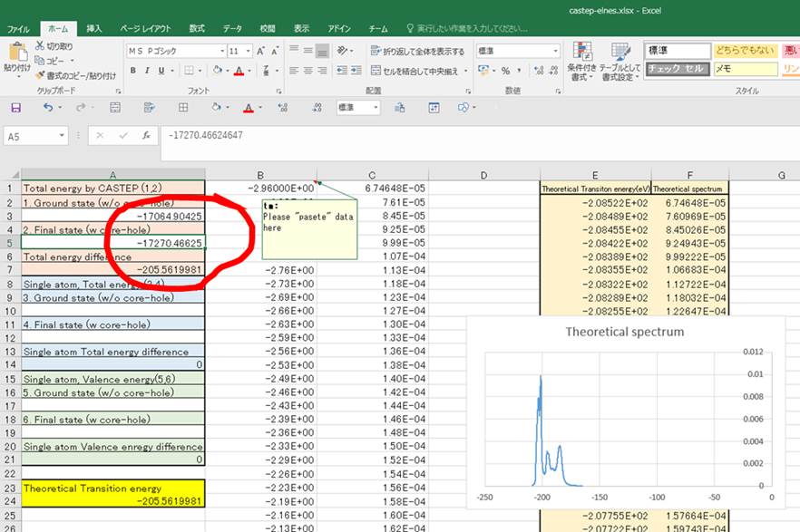Toggle Bold formatting
Screen dimensions: 800x532
(x=133, y=71)
